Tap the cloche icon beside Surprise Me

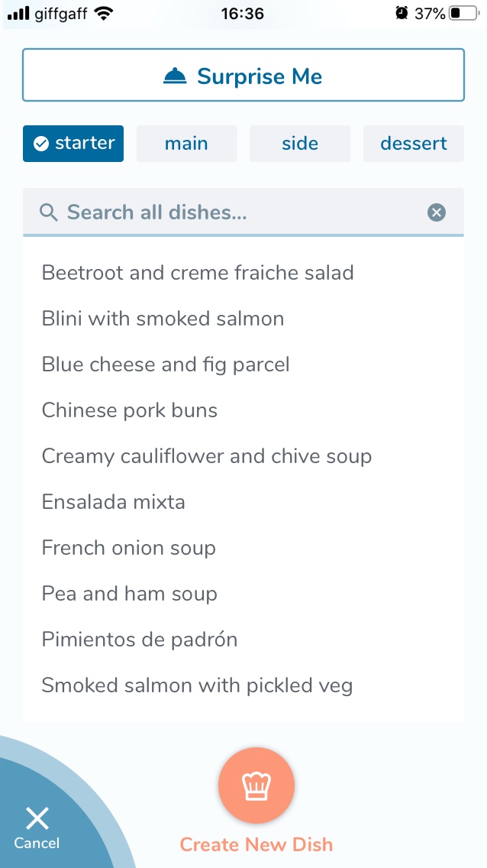click(177, 75)
